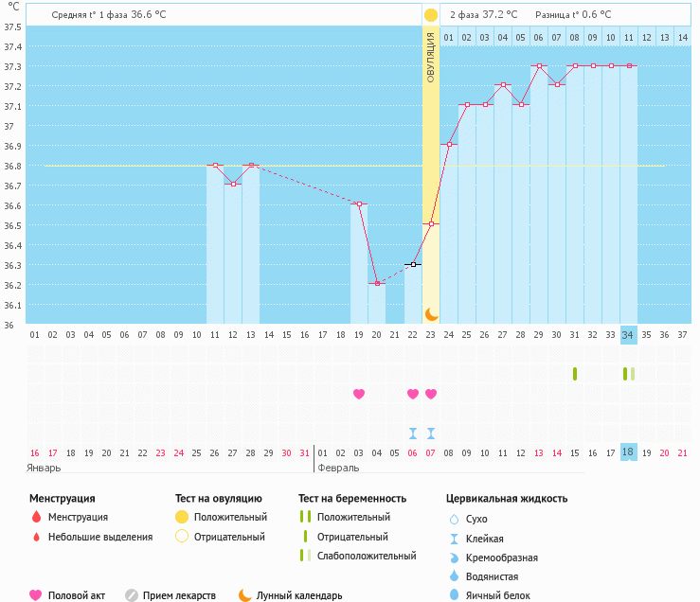Click the lowest temperature point on day 20
700x602 pixels.
pos(377,283)
